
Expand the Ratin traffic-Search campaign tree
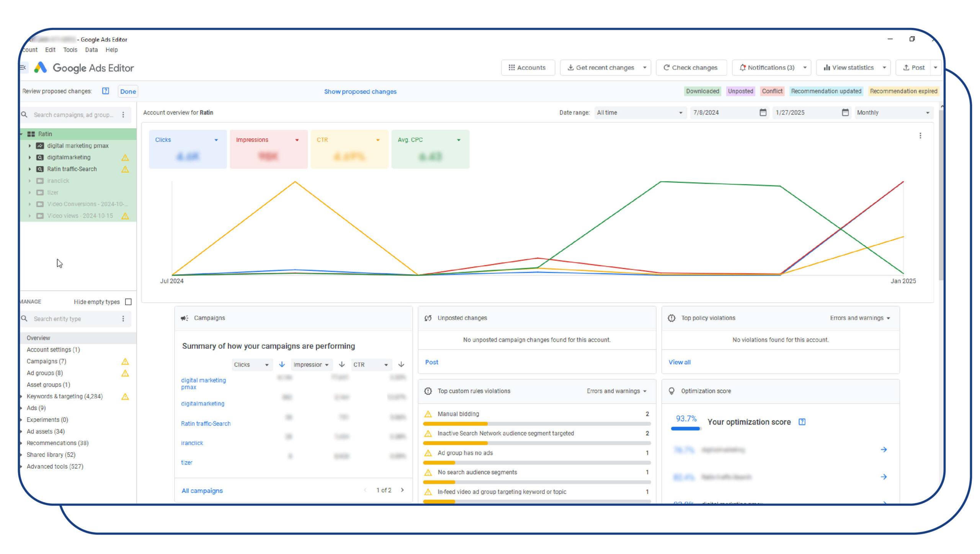(x=29, y=169)
